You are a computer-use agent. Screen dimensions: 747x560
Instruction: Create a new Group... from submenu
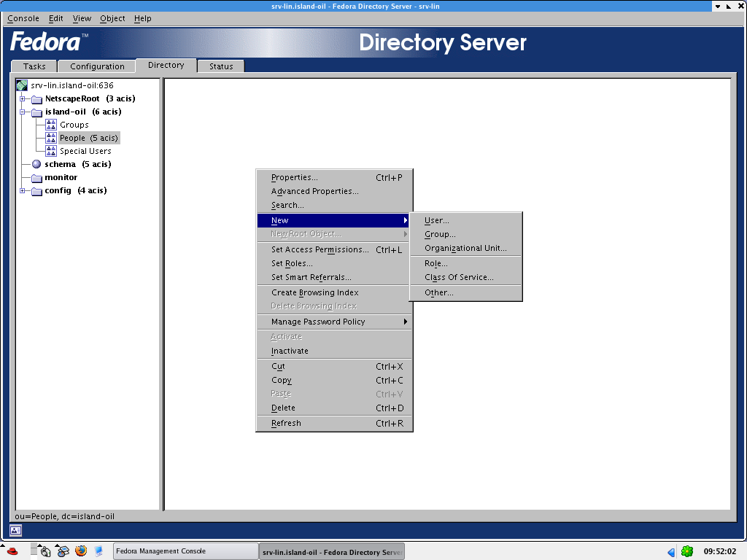465,234
